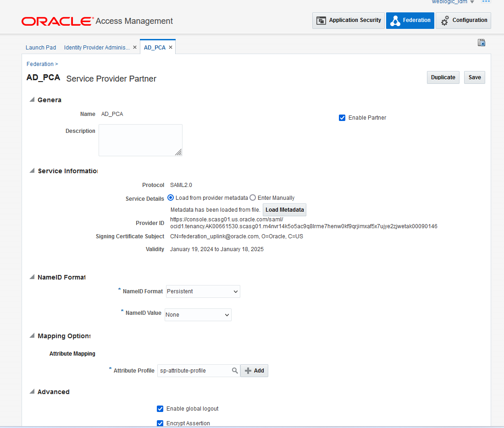Click the Provider ID URL text

pos(304,223)
